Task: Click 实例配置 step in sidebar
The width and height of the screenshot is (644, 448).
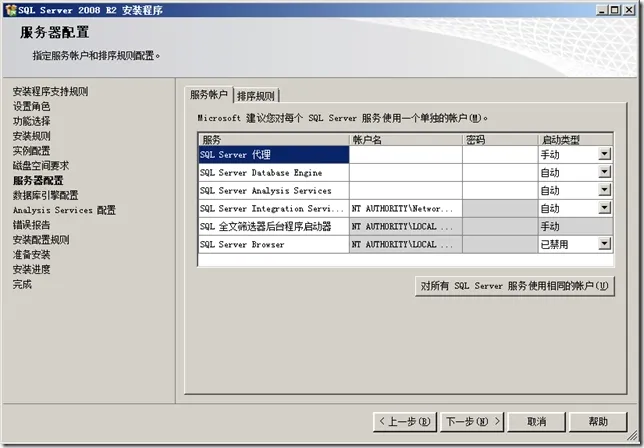Action: (x=32, y=151)
